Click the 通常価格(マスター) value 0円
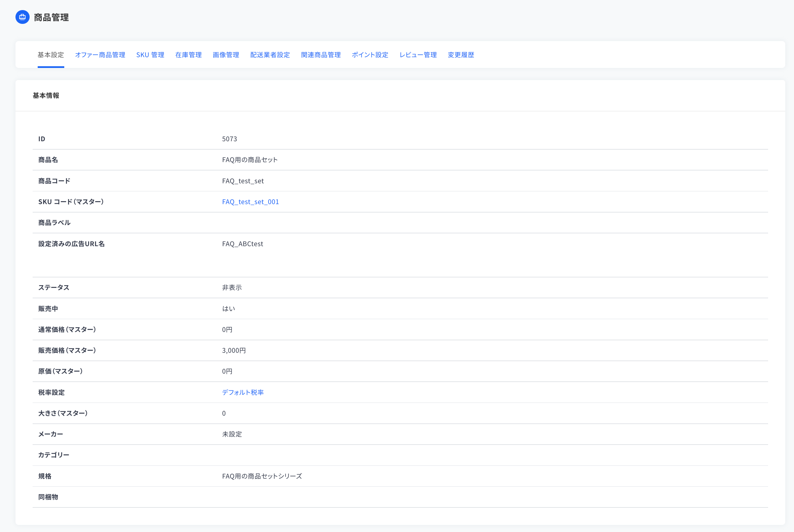 point(227,330)
